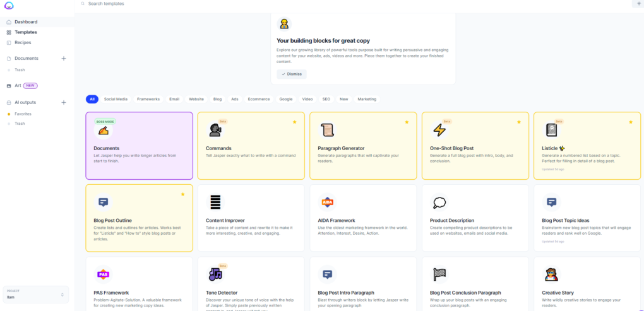Open the Blog Post Outline icon
Viewport: 644px width, 311px height.
103,202
